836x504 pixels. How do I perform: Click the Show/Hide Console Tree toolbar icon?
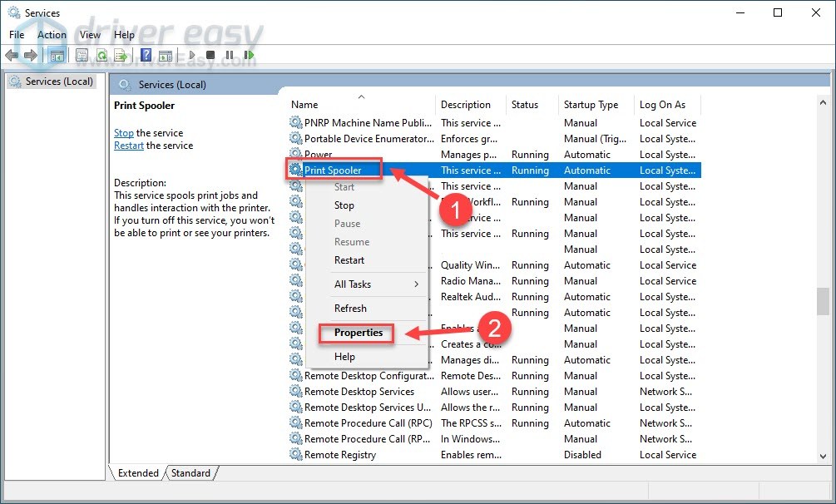click(x=57, y=56)
